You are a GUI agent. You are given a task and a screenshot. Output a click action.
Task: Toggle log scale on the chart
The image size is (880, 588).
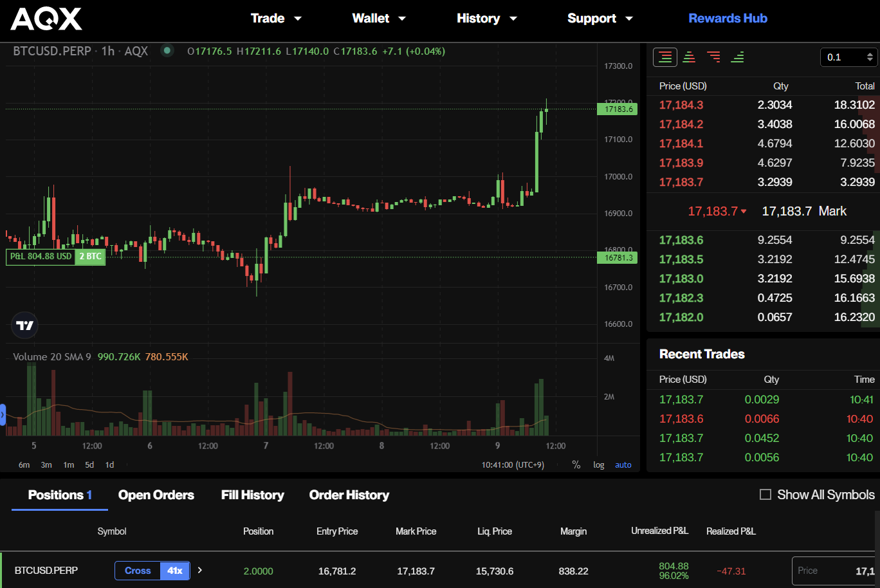(x=598, y=465)
